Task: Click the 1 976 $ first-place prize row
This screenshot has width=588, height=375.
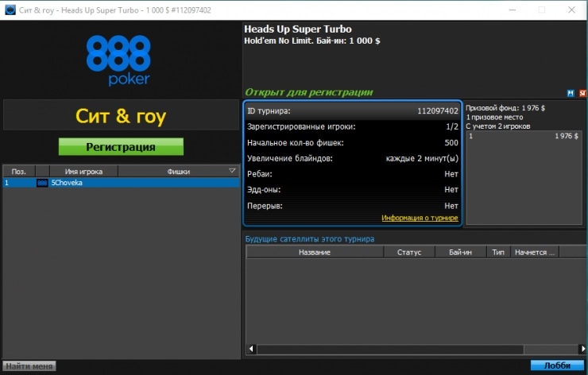Action: [x=524, y=136]
